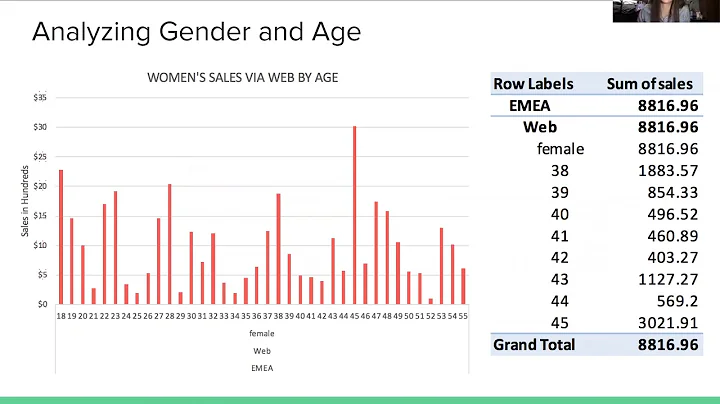Click the 'Web' label under the chart
Viewport: 720px width, 404px height.
tap(262, 351)
